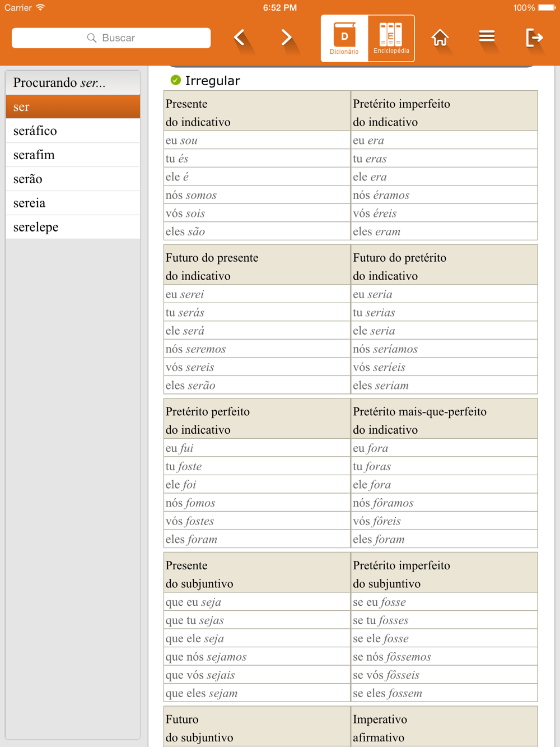Tap the 'eles serão' cell

click(257, 385)
